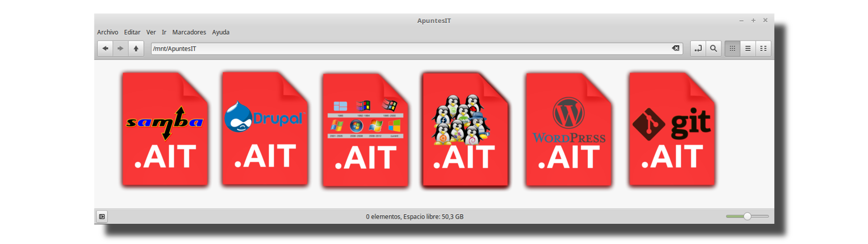The width and height of the screenshot is (868, 244).
Task: Open the Archivo menu
Action: (x=107, y=32)
